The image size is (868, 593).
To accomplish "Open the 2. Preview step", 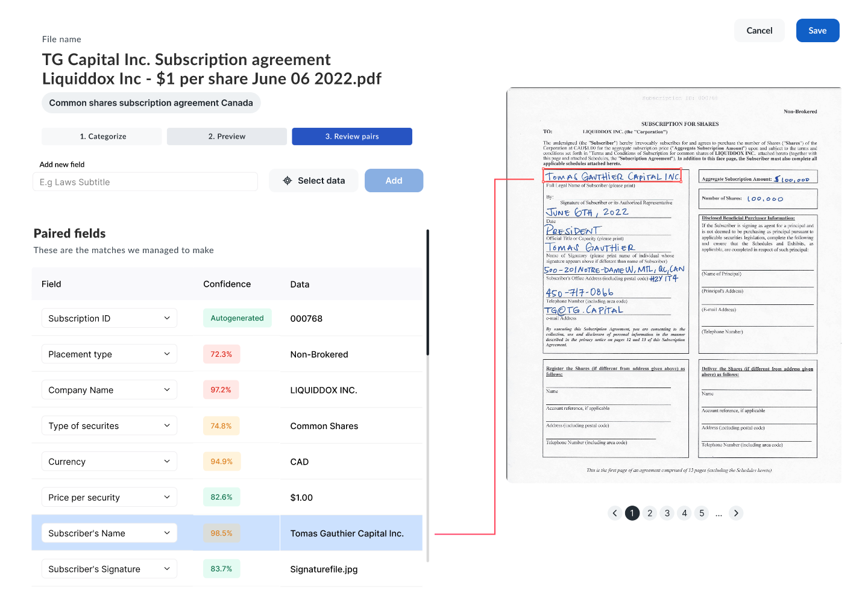I will (227, 137).
